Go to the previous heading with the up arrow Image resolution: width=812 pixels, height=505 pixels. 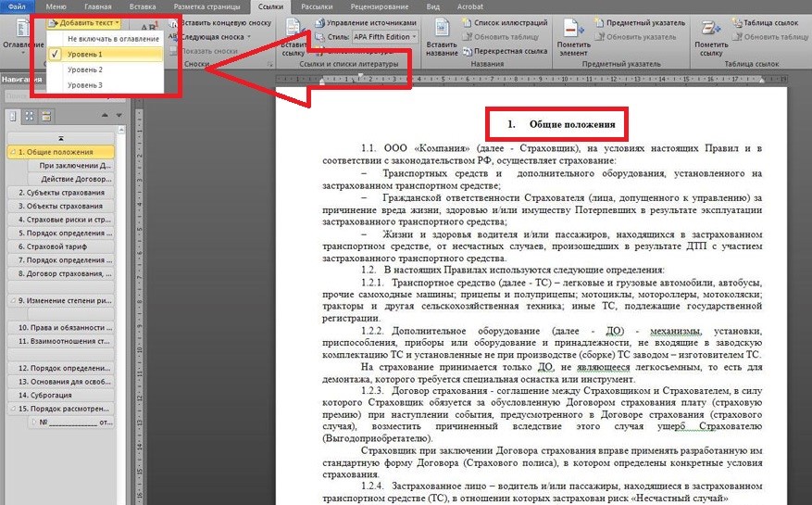[106, 115]
